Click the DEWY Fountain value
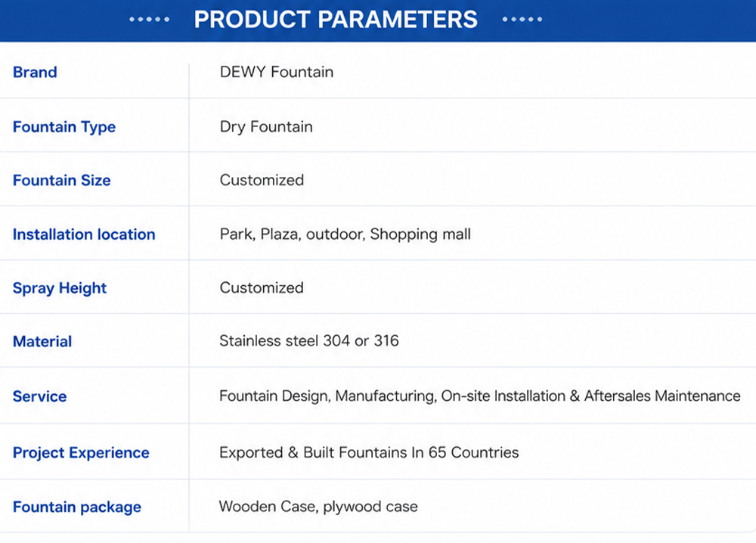This screenshot has width=756, height=543. (276, 72)
